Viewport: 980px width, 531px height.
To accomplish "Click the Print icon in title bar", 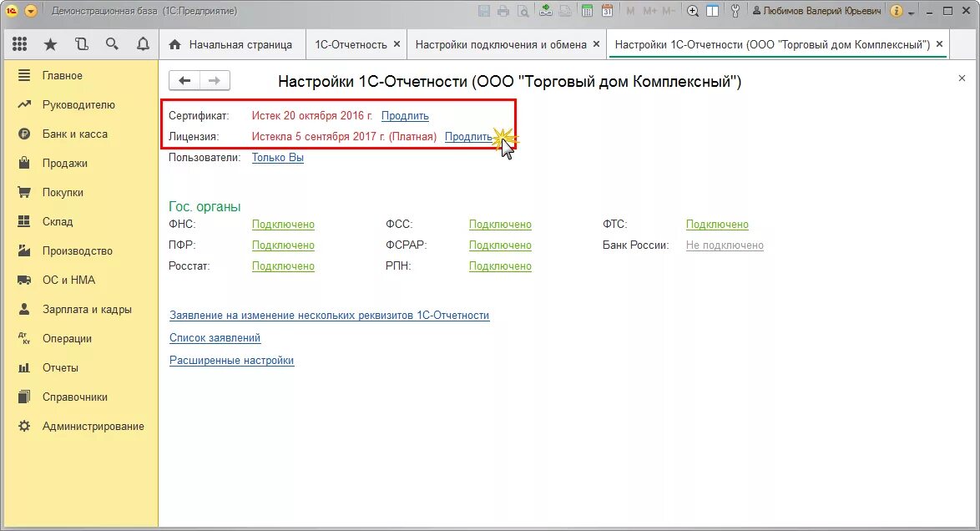I will point(503,11).
